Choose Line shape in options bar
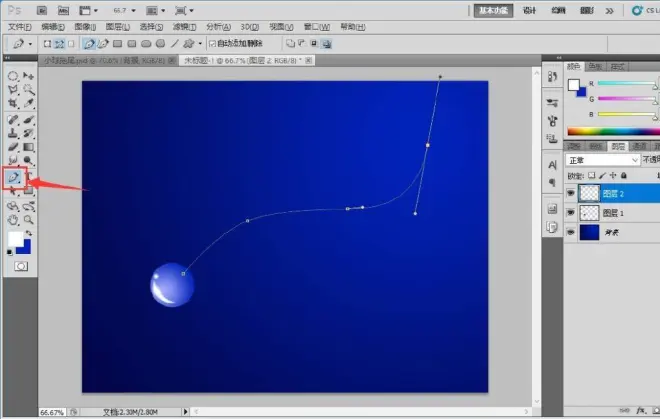This screenshot has width=660, height=419. click(175, 43)
